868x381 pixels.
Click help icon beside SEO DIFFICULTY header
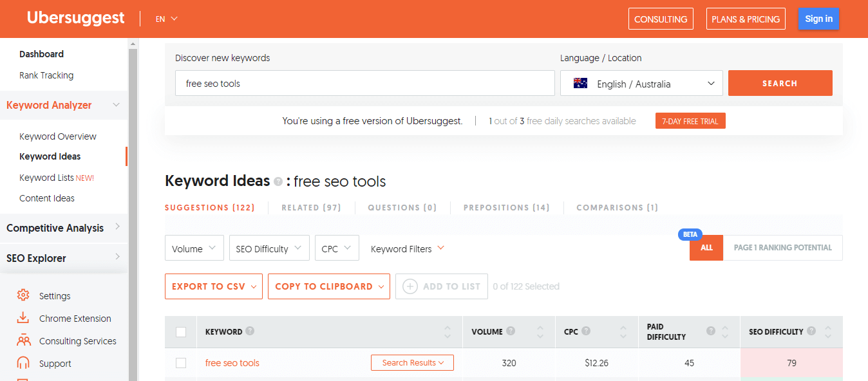[x=811, y=331]
